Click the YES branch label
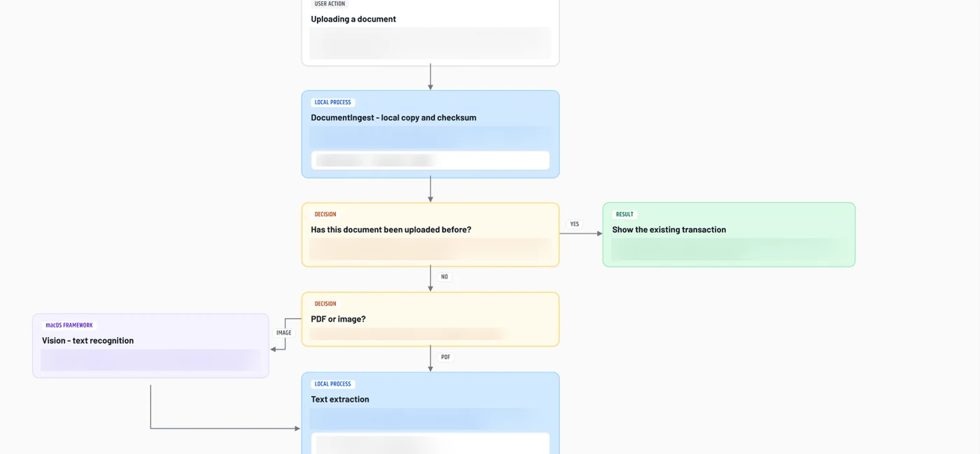The width and height of the screenshot is (980, 454). pyautogui.click(x=575, y=224)
